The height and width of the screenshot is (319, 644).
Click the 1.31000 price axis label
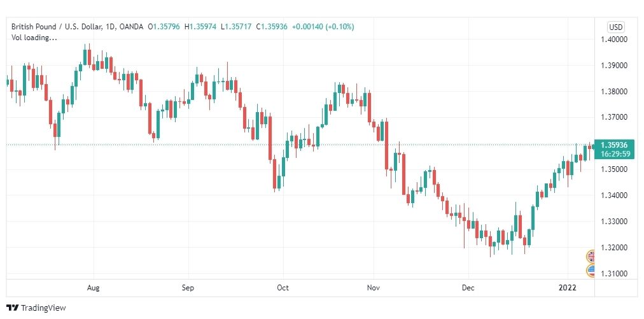615,274
